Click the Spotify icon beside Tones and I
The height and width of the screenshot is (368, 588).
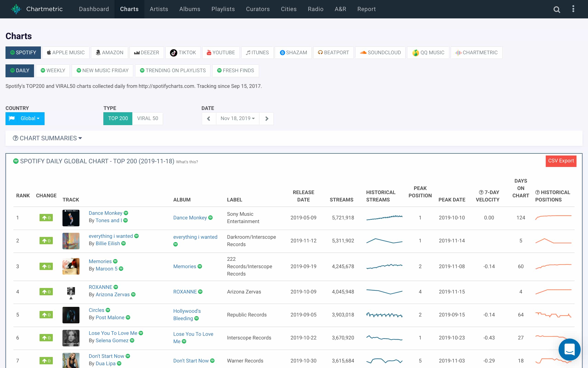[125, 220]
